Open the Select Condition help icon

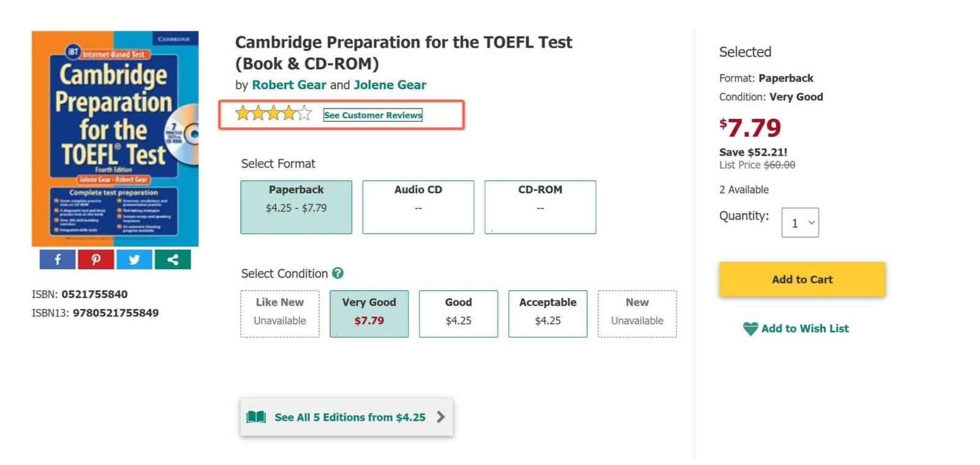coord(337,273)
